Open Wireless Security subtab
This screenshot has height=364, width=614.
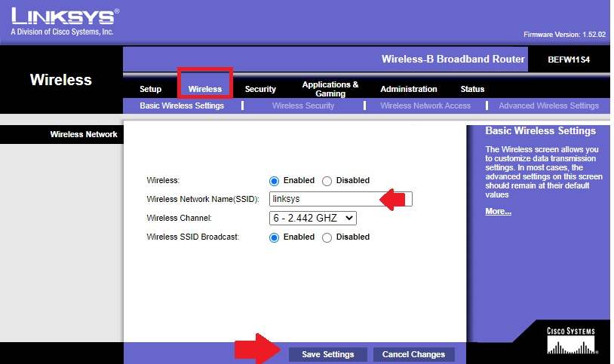[x=302, y=106]
